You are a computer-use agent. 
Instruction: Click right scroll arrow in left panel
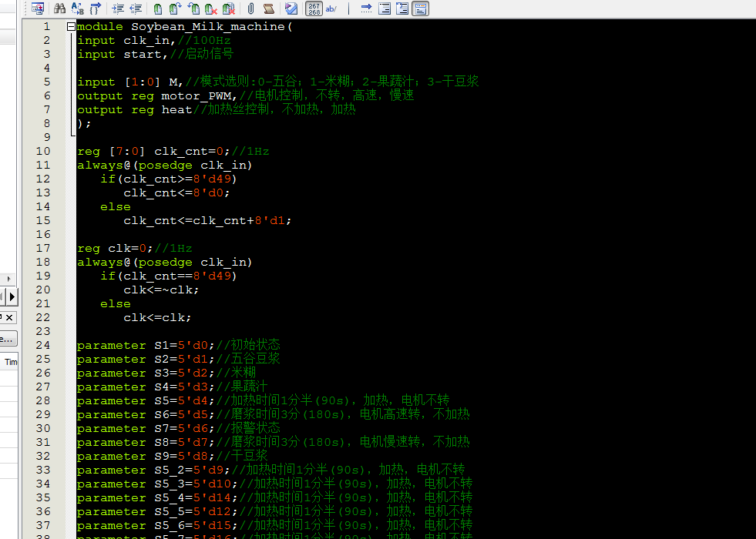(9, 279)
